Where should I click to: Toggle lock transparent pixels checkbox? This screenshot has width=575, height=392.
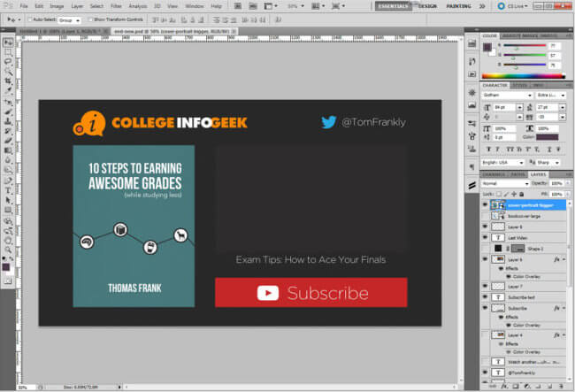pyautogui.click(x=498, y=194)
